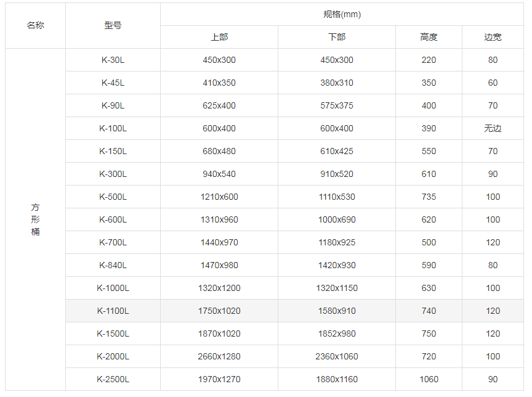Screen dimensions: 532x397
Task: Click the K-1000L model cell
Action: [113, 288]
